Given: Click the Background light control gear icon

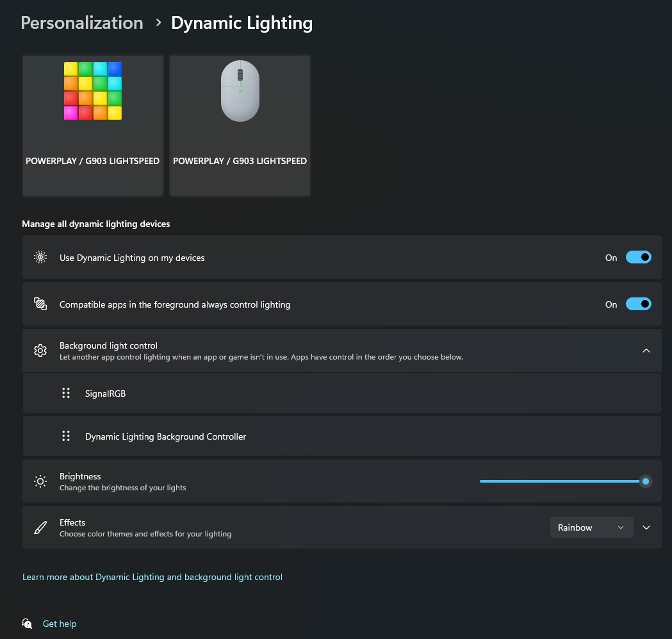Looking at the screenshot, I should click(x=40, y=351).
